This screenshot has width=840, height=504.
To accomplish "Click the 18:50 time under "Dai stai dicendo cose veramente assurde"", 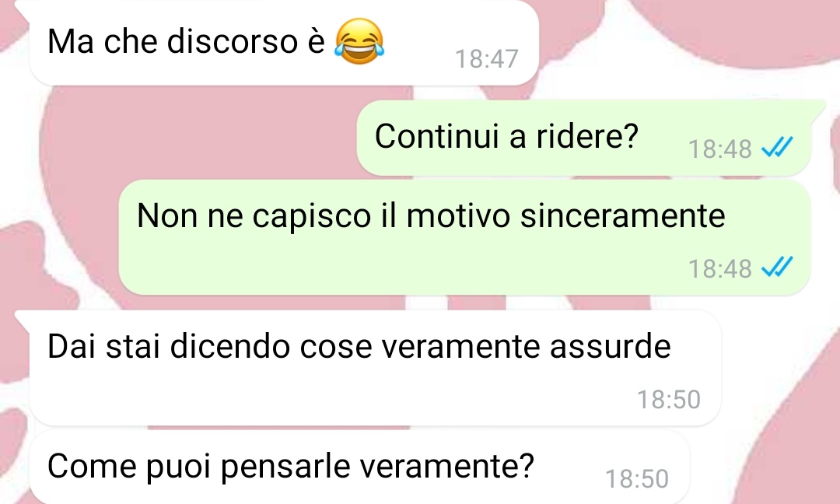I will tap(669, 400).
